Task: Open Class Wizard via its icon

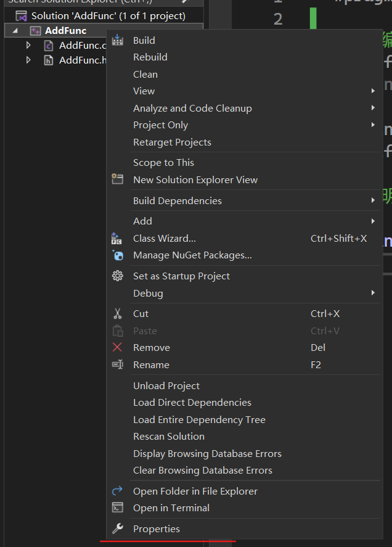Action: coord(117,238)
